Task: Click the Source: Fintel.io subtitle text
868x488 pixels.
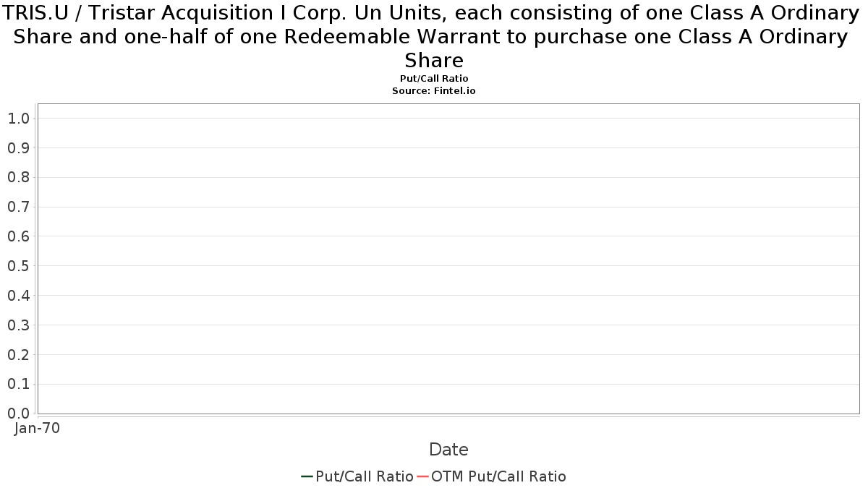Action: [434, 91]
